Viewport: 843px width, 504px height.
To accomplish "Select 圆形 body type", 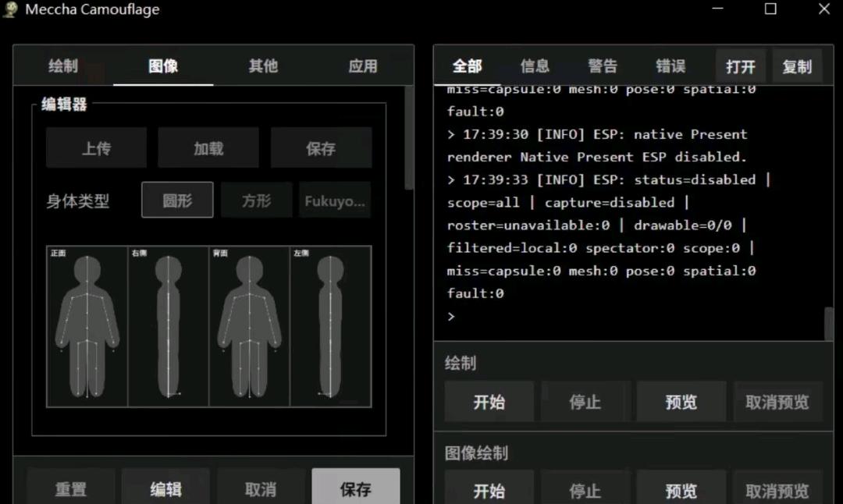I will (177, 200).
